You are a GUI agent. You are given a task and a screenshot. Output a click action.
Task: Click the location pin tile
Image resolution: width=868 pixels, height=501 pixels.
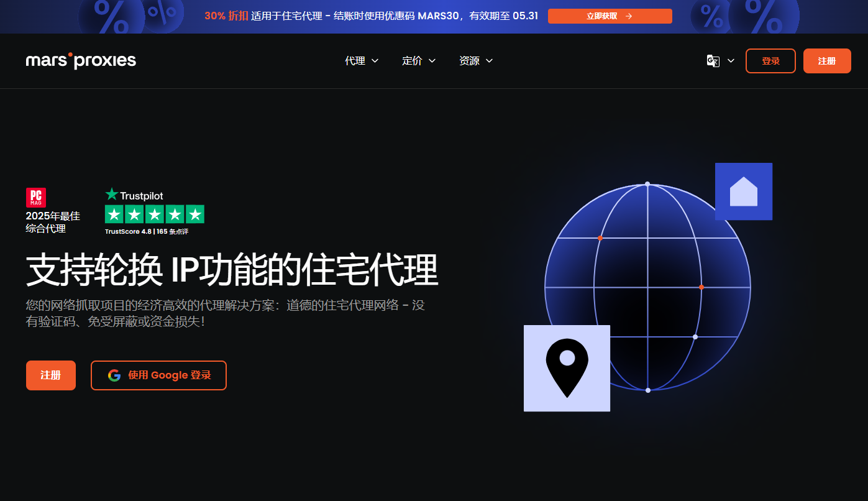pos(567,368)
